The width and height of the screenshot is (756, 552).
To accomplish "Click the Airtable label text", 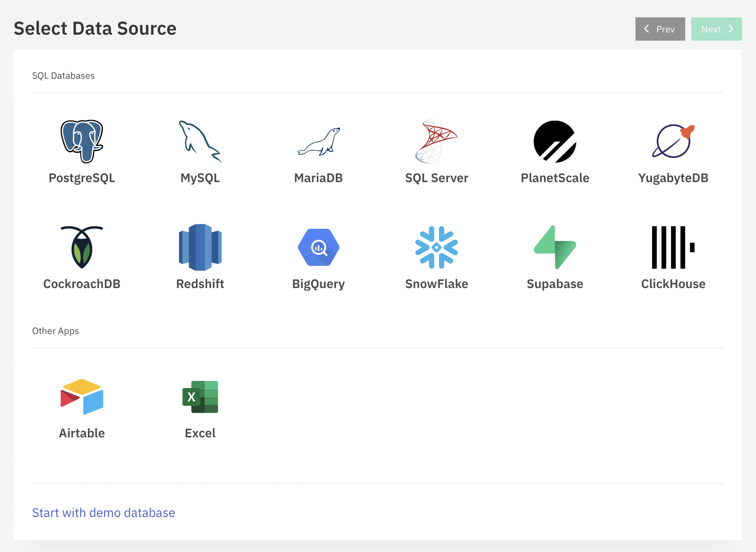I will (82, 433).
